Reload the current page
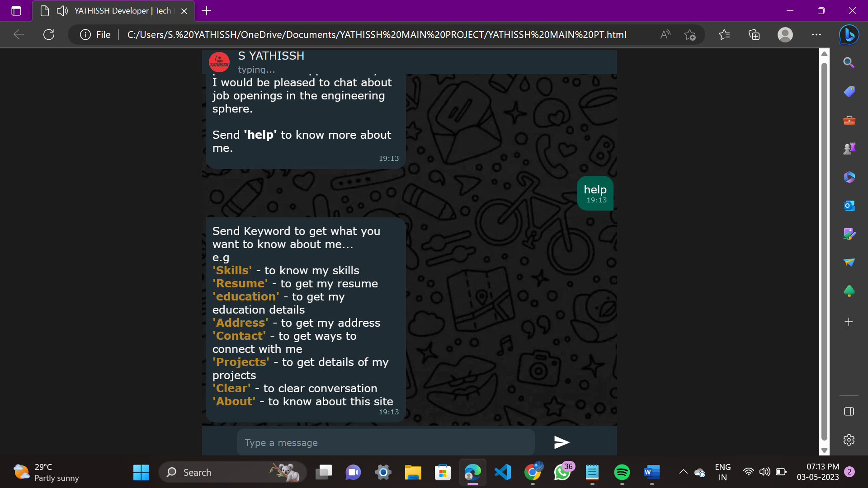Image resolution: width=868 pixels, height=488 pixels. 49,34
